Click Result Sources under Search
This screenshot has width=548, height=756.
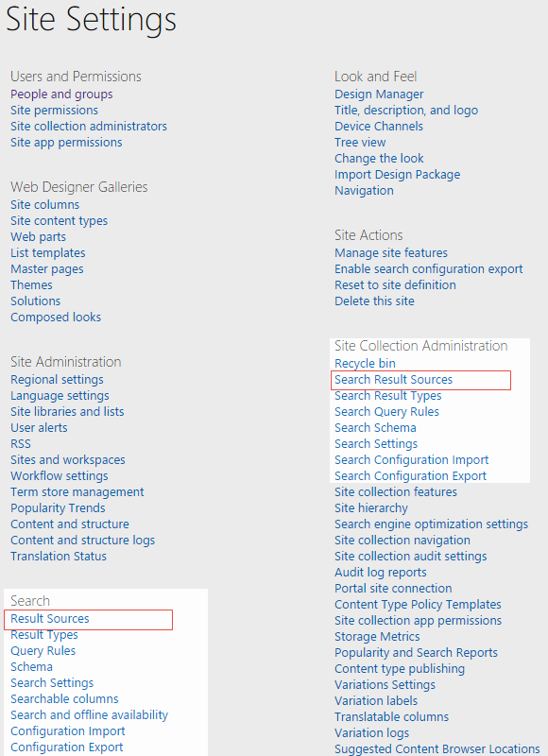(50, 618)
